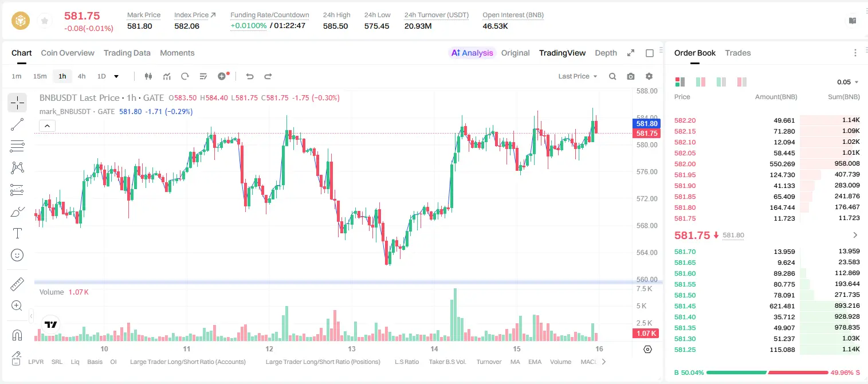This screenshot has height=384, width=868.
Task: Activate the AI Analysis button
Action: (472, 53)
